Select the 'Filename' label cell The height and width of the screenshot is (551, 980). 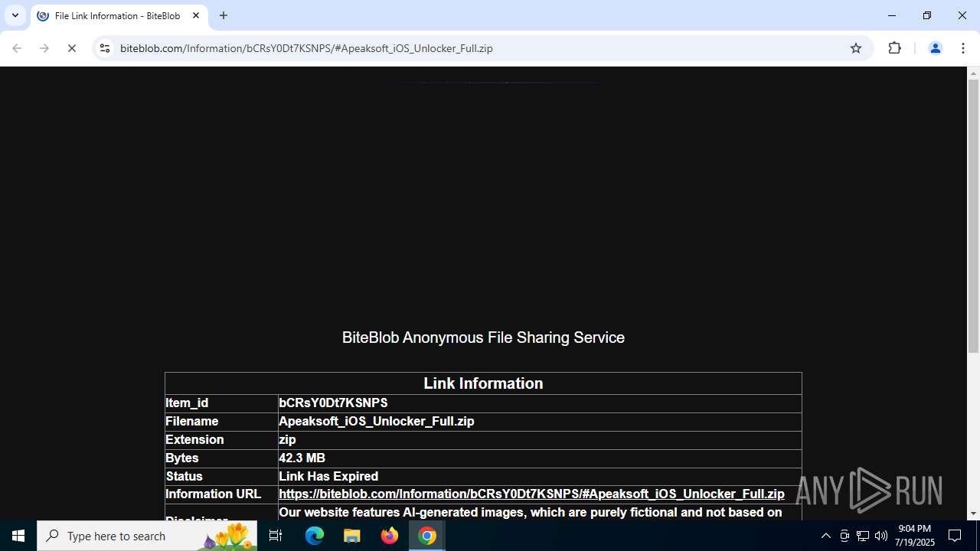[221, 422]
